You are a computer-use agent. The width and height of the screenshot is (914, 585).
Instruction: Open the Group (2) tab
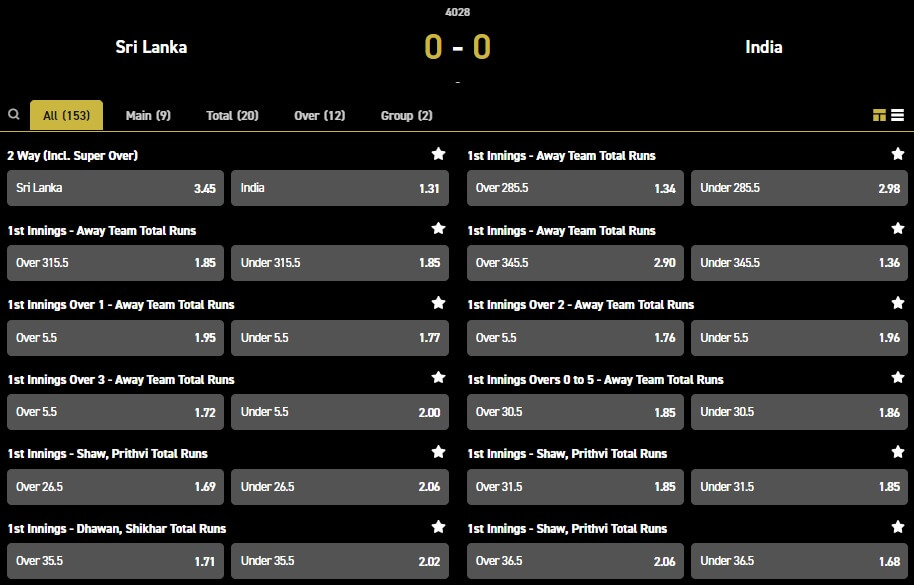[x=406, y=116]
